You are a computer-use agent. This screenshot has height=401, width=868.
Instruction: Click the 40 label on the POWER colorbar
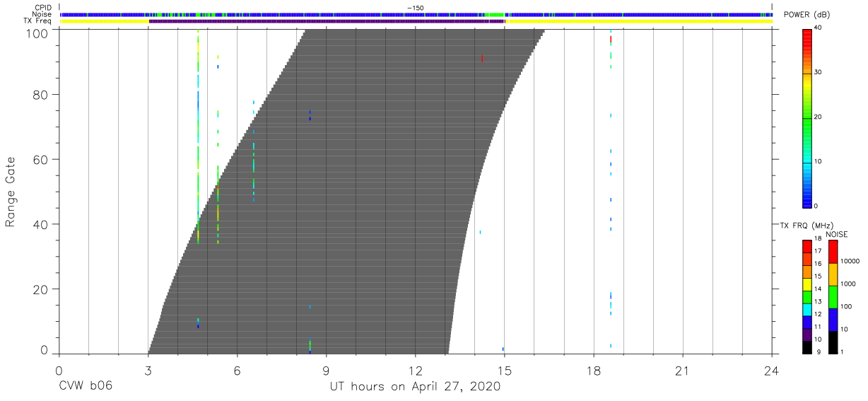(x=819, y=28)
